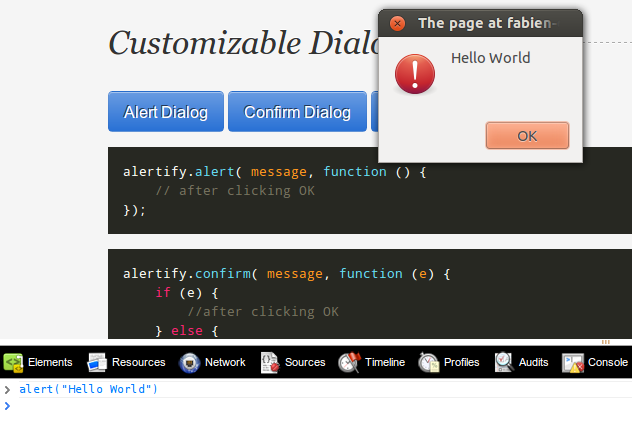Click the Alert Dialog button
The width and height of the screenshot is (632, 422).
(x=166, y=112)
